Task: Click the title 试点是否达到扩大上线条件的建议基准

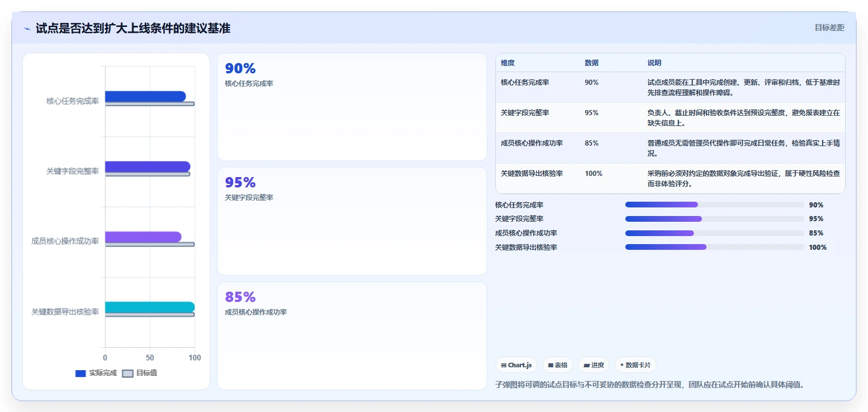Action: pos(133,29)
